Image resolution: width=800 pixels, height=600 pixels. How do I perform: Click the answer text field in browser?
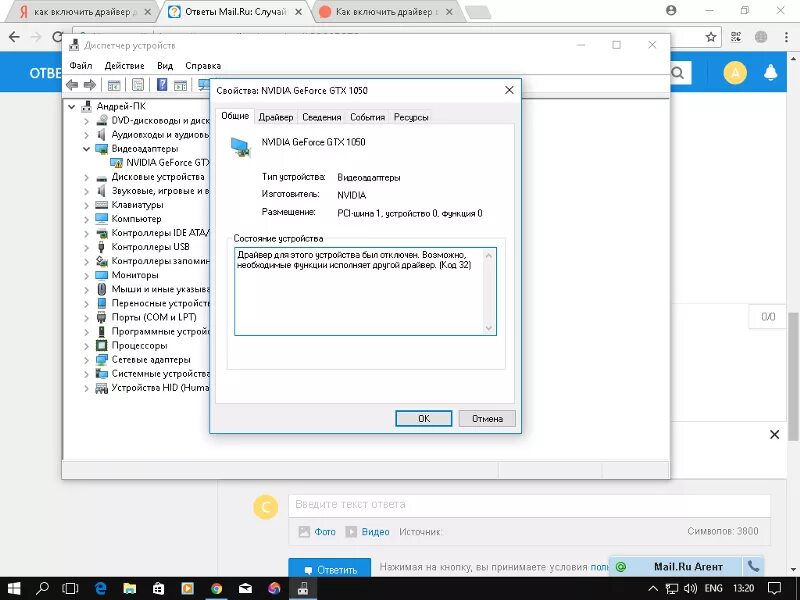529,505
